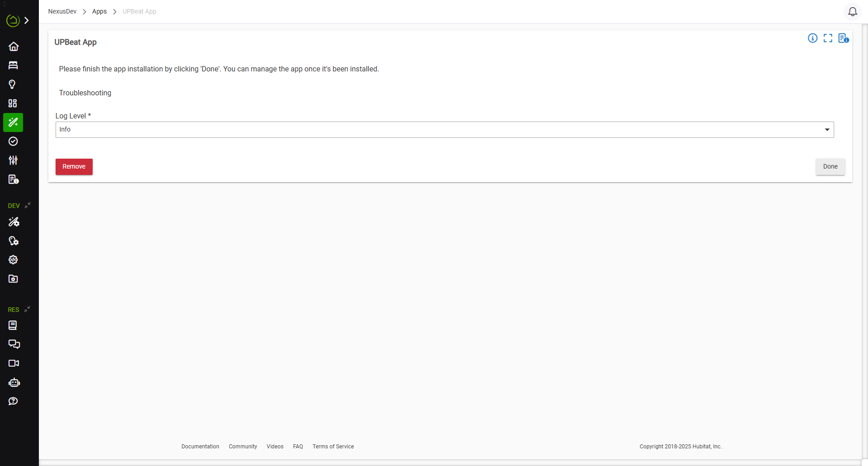
Task: Open the robot icon in RES section
Action: (14, 383)
